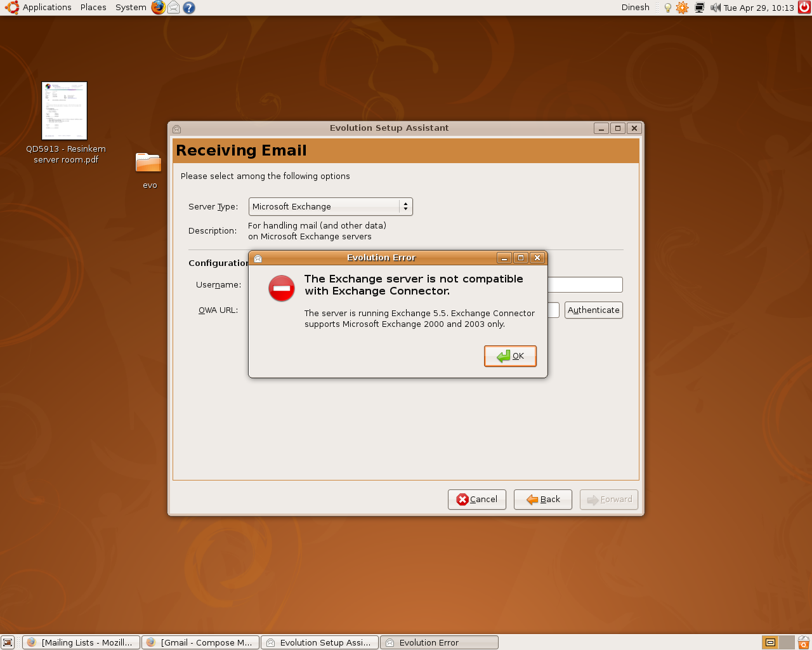This screenshot has height=650, width=812.
Task: Open the Trash applet in bottom panel
Action: (804, 642)
